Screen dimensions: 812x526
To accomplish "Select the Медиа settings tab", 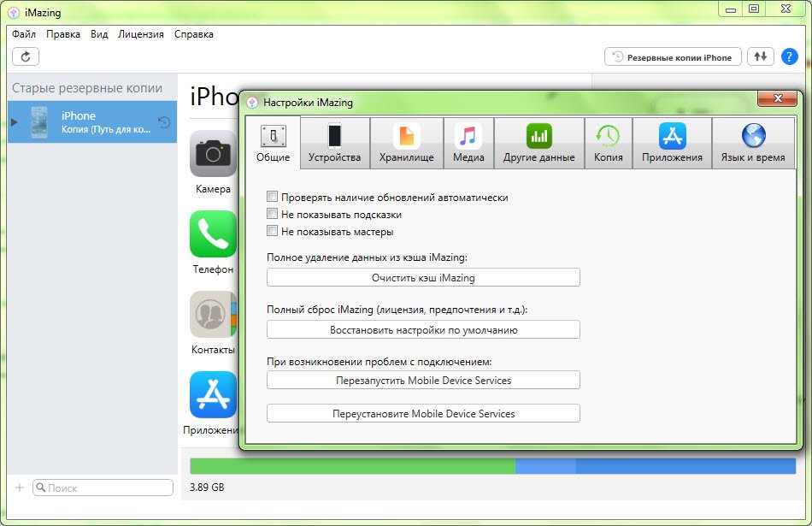I will (468, 143).
